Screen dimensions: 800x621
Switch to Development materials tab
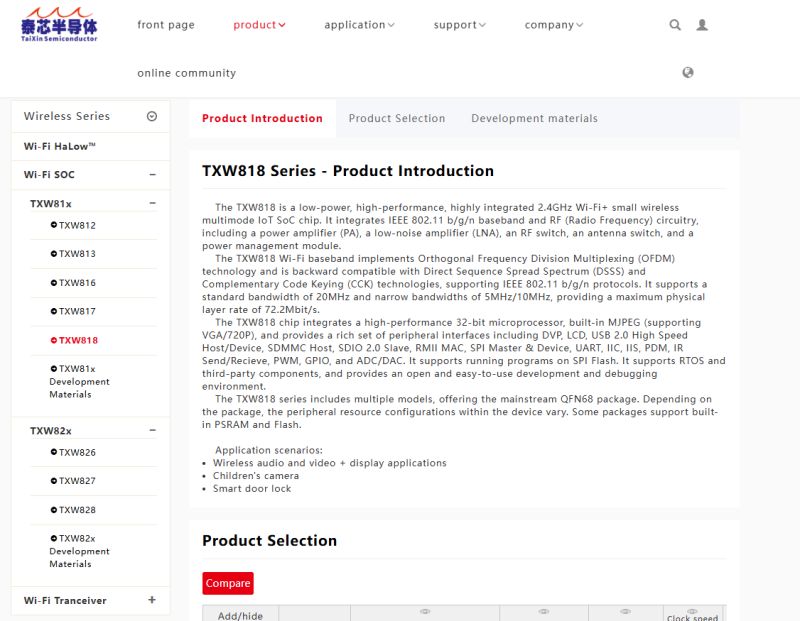click(x=534, y=118)
